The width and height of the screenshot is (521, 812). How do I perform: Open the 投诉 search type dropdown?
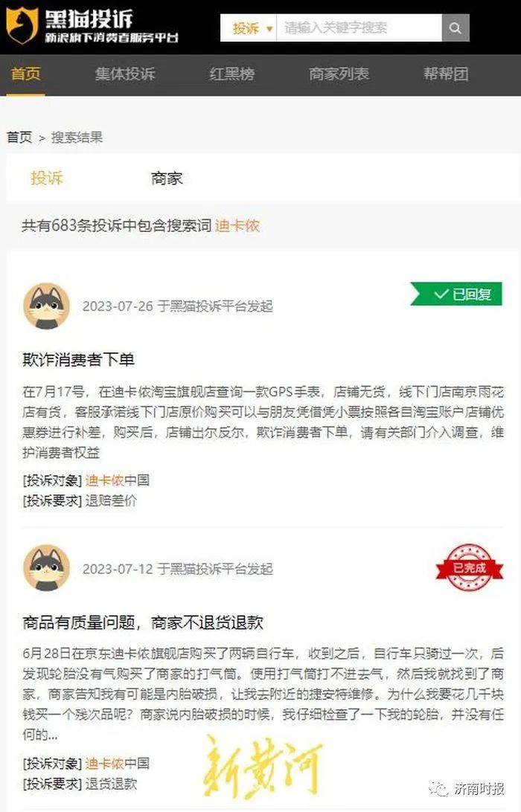coord(249,28)
